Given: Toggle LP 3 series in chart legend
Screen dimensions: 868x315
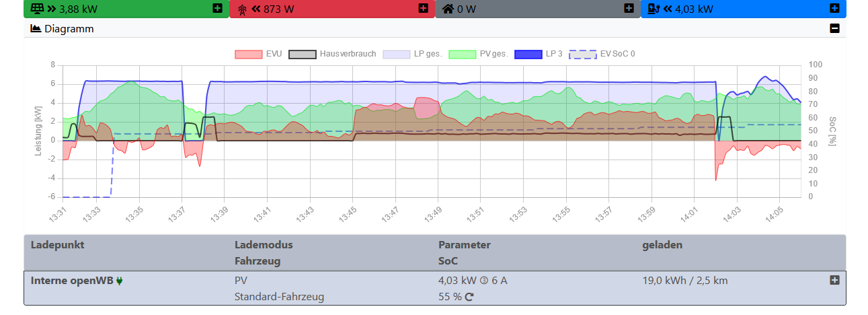Looking at the screenshot, I should (539, 54).
